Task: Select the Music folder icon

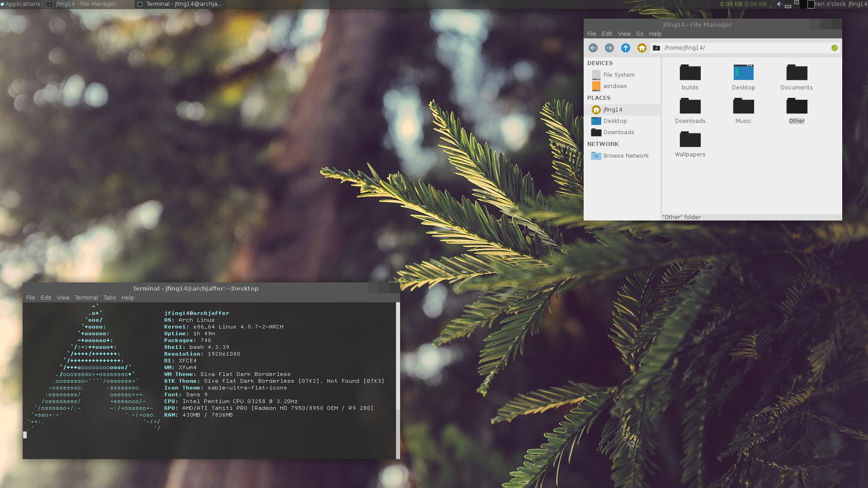Action: (x=743, y=106)
